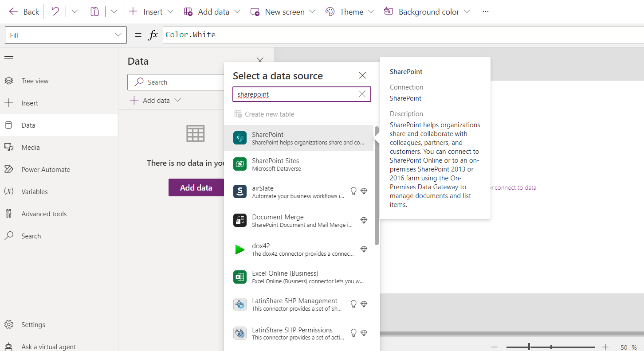Go Back using the back arrow
Viewport: 644px width, 351px height.
pyautogui.click(x=24, y=12)
